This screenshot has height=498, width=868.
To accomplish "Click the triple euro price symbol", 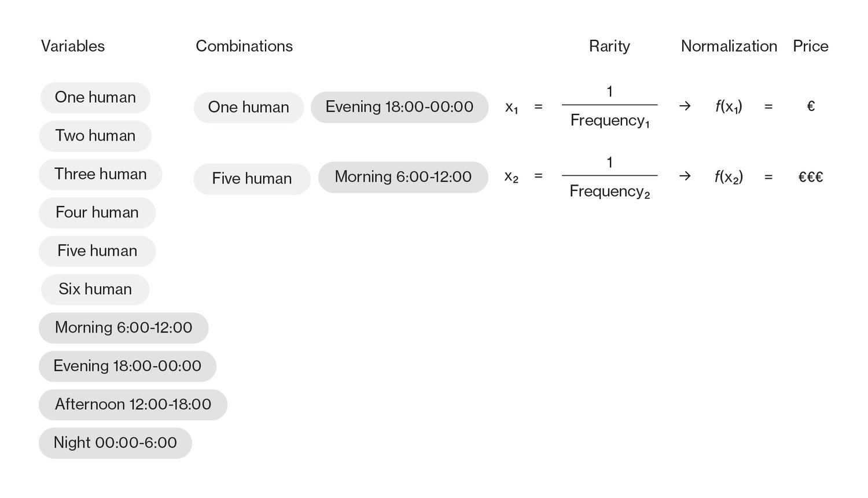I will (811, 177).
